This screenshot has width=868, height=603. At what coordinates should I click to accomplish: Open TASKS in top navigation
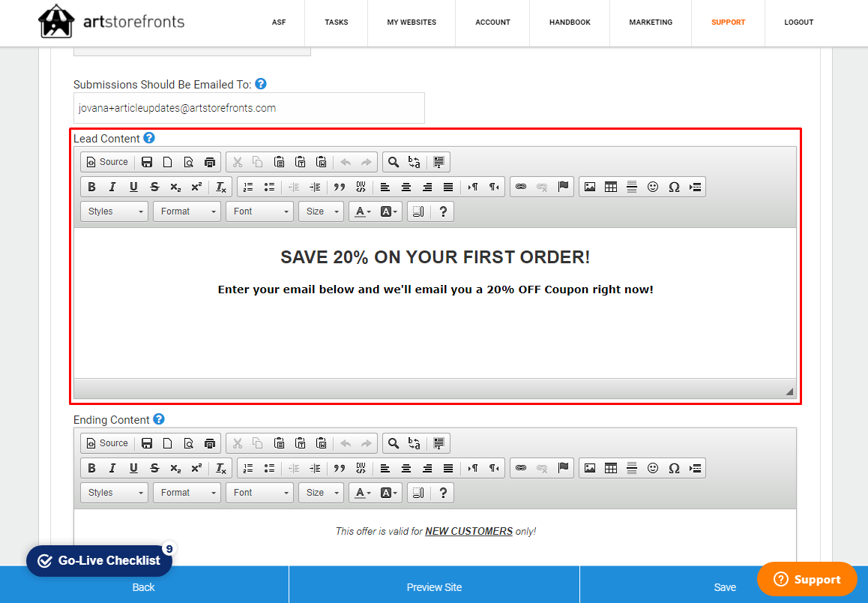pyautogui.click(x=336, y=22)
